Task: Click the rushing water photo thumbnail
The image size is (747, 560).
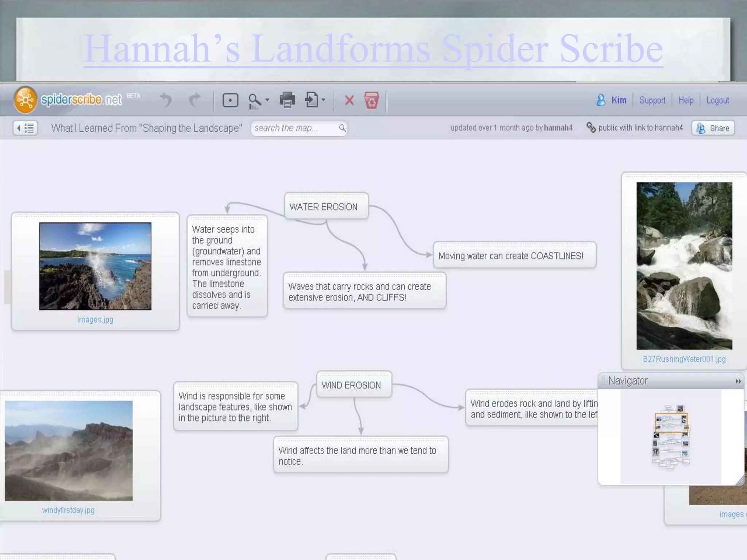Action: [684, 266]
